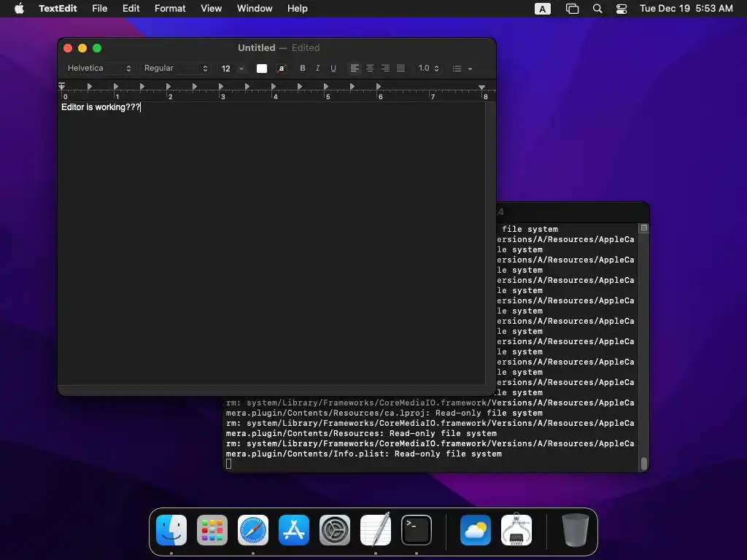Click the tab stop before ruler mark 1
This screenshot has width=747, height=560.
(90, 86)
